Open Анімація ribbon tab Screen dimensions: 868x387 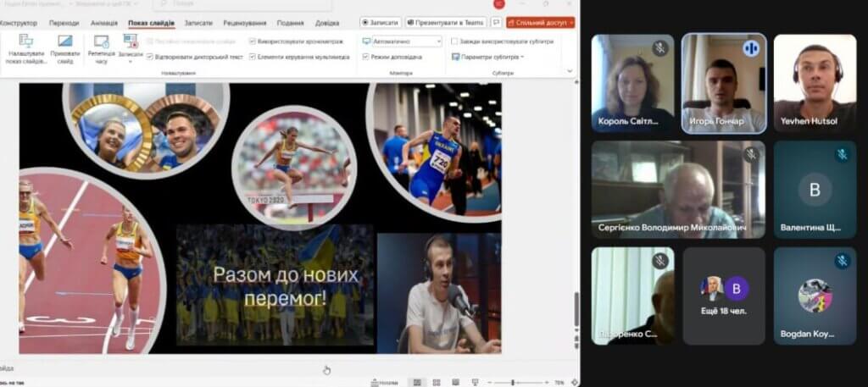point(104,23)
